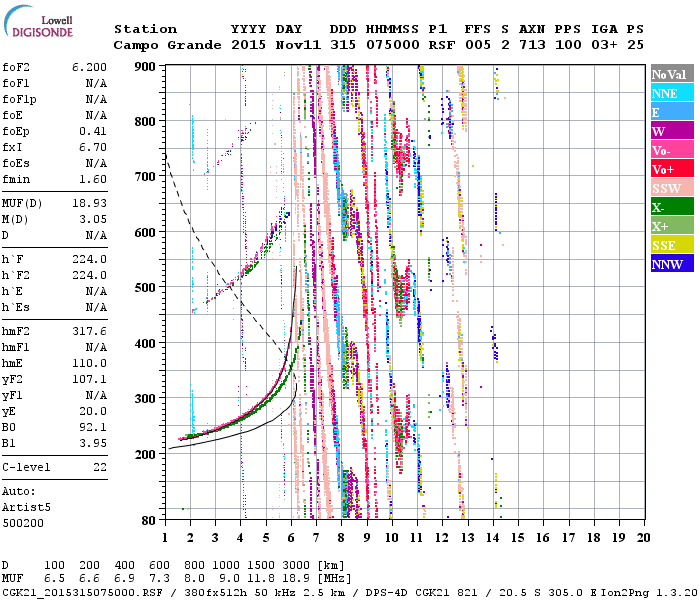Click the 80 km height axis label
The image size is (700, 600).
coord(149,520)
